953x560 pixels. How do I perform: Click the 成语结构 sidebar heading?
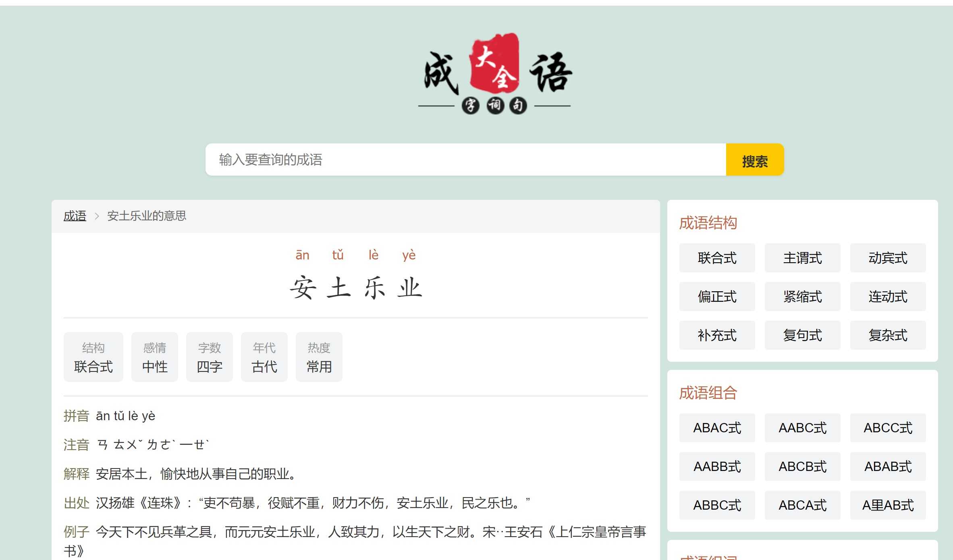708,223
